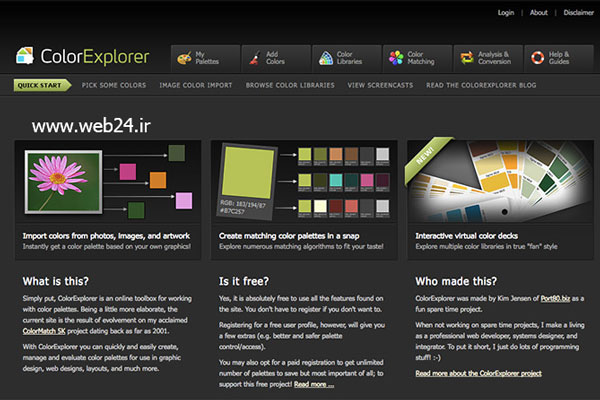Click the Analysis & Conversion arrows icon
This screenshot has height=400, width=600.
pyautogui.click(x=467, y=58)
